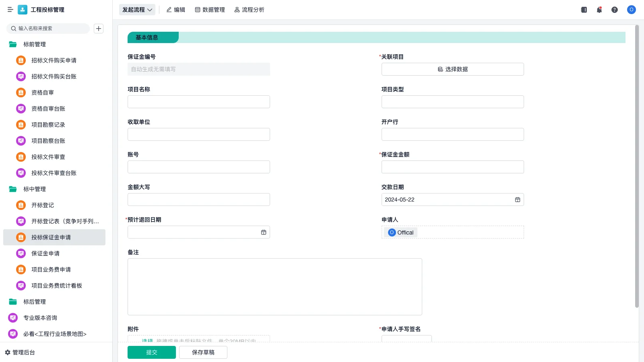The height and width of the screenshot is (362, 644).
Task: Click the 提交 button
Action: (x=151, y=352)
